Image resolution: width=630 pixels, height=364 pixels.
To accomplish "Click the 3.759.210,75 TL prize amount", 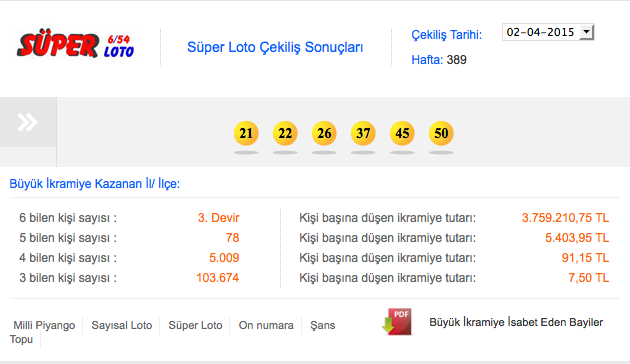I will coord(565,218).
